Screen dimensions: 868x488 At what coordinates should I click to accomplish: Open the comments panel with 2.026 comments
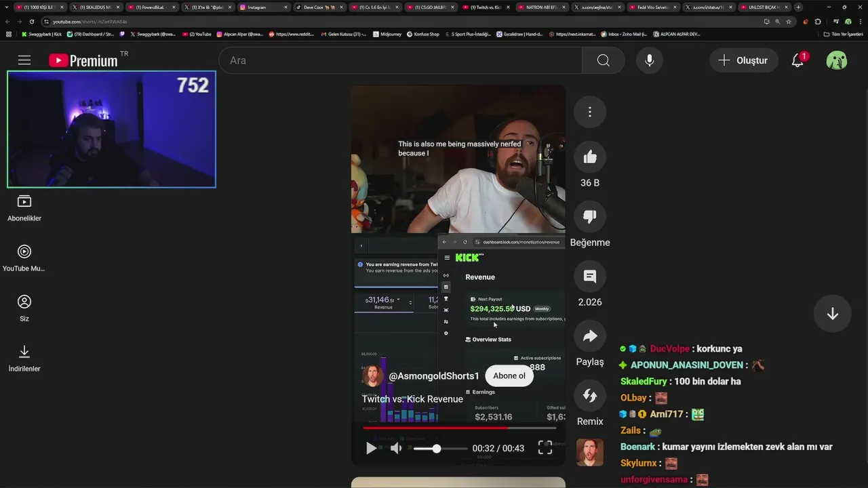point(590,277)
